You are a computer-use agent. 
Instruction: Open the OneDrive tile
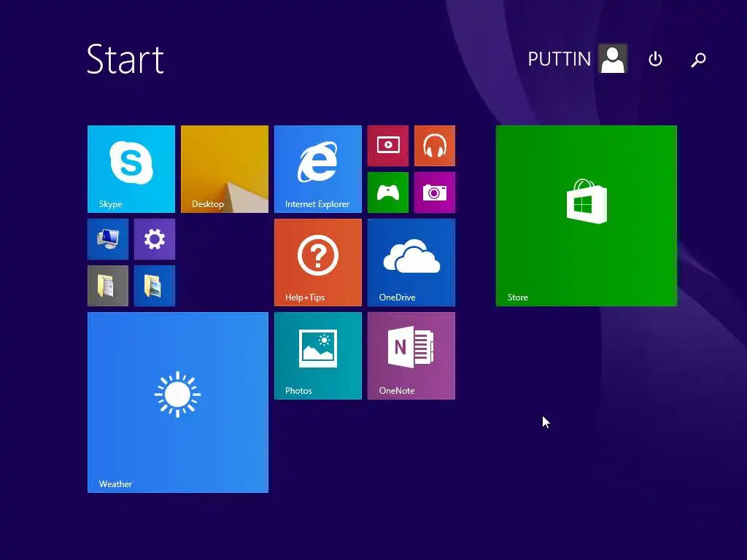click(411, 262)
